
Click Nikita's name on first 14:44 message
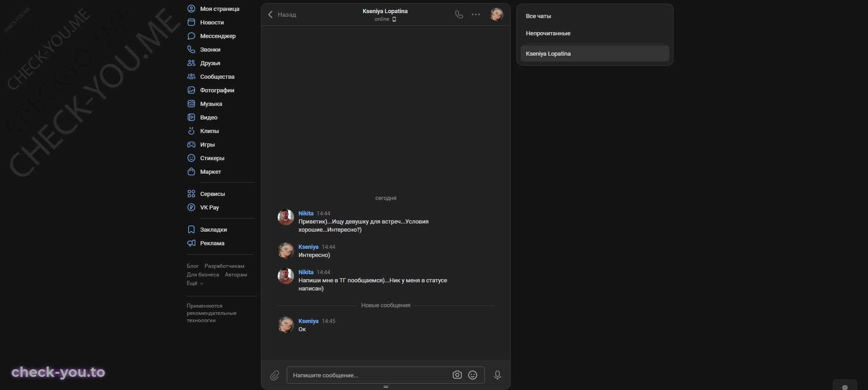click(x=306, y=213)
